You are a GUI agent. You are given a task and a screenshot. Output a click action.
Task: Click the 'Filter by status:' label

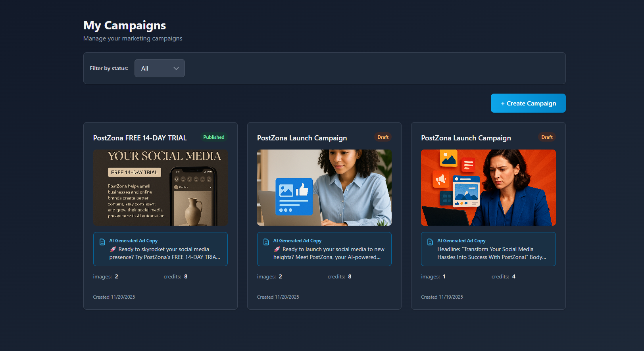pos(109,68)
